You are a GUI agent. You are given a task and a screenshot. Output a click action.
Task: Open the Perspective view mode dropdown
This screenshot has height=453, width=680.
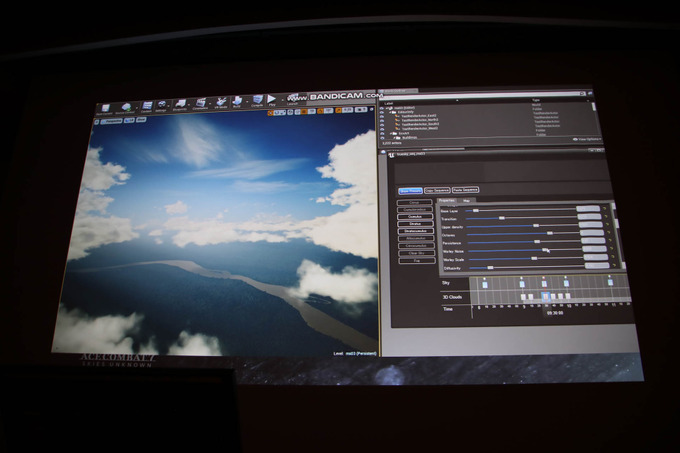111,121
